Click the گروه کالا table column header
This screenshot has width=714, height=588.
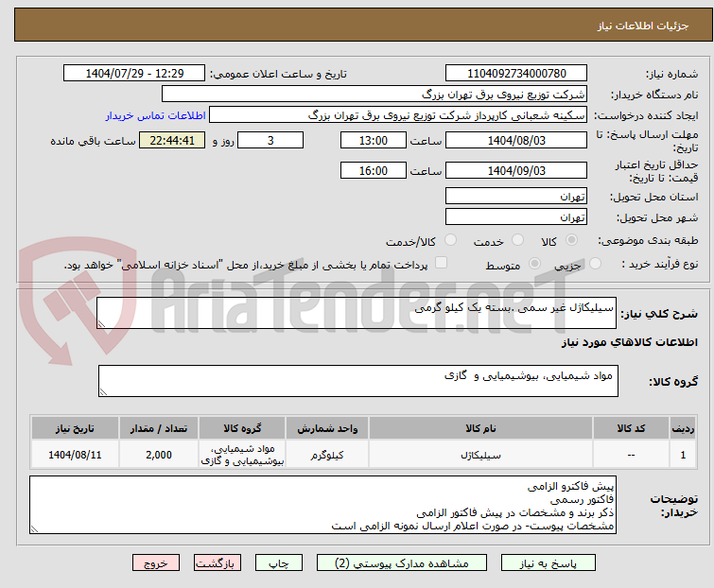point(242,428)
